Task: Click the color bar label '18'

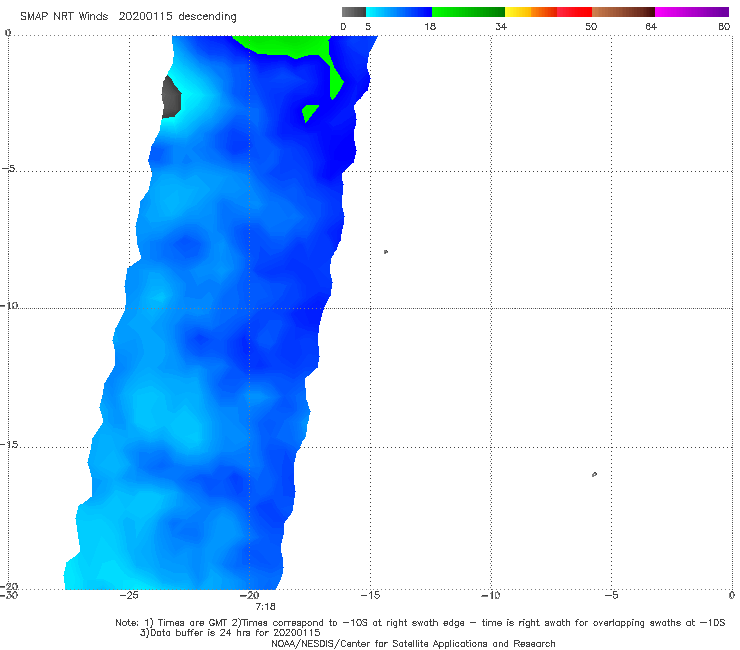Action: (430, 26)
